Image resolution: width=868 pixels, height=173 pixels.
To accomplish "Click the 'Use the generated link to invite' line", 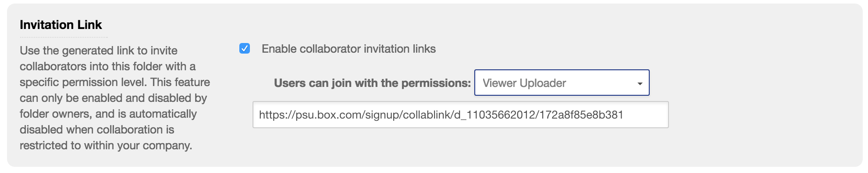I will [x=99, y=50].
